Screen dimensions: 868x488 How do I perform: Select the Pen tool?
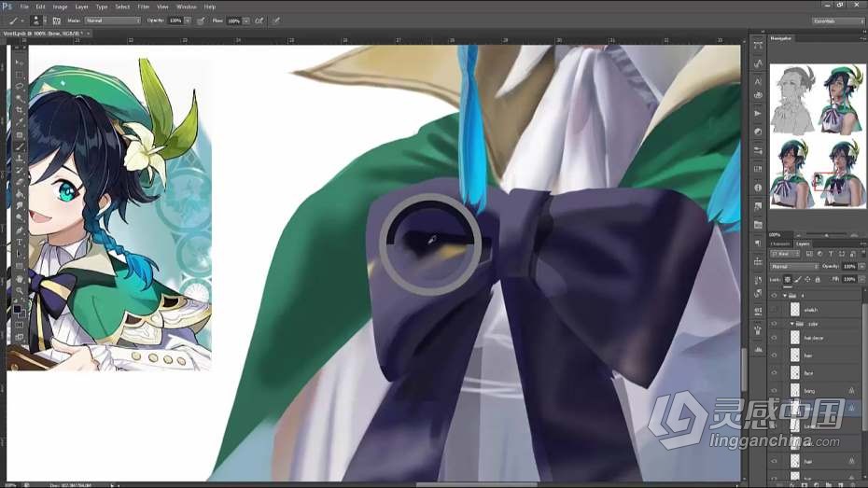(20, 230)
